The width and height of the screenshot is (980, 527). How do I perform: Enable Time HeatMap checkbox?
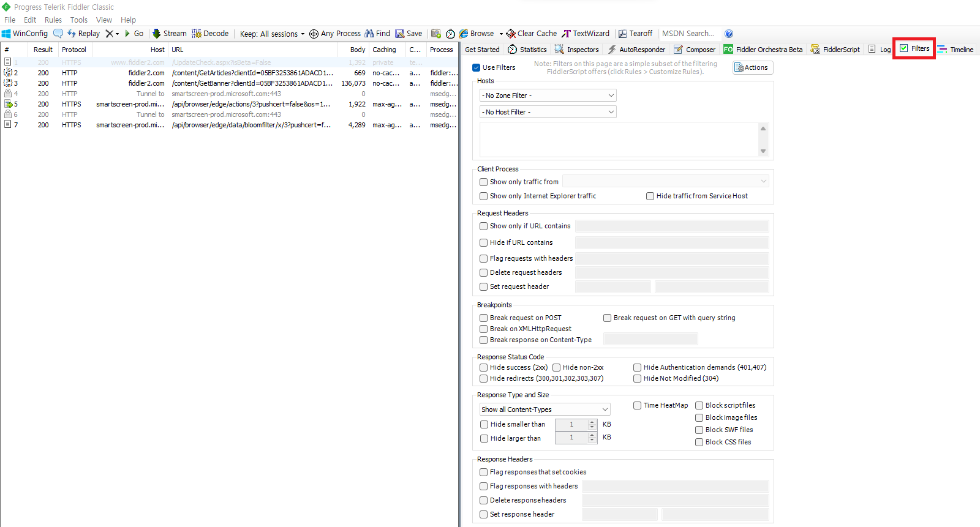pyautogui.click(x=638, y=405)
